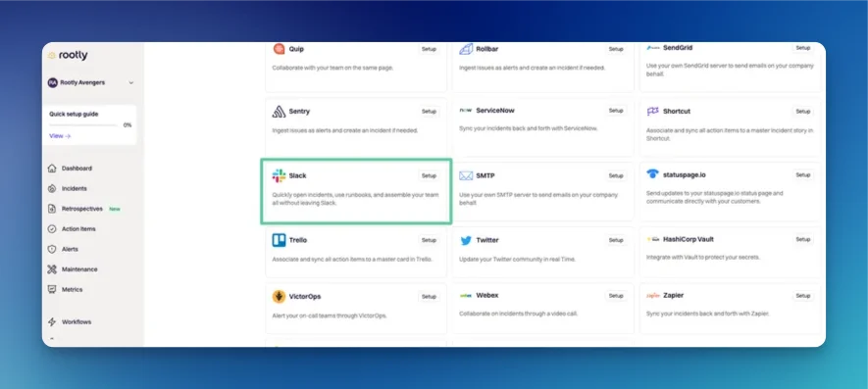Click the VictorOps on-call teams description
Image resolution: width=868 pixels, height=389 pixels.
coord(330,316)
